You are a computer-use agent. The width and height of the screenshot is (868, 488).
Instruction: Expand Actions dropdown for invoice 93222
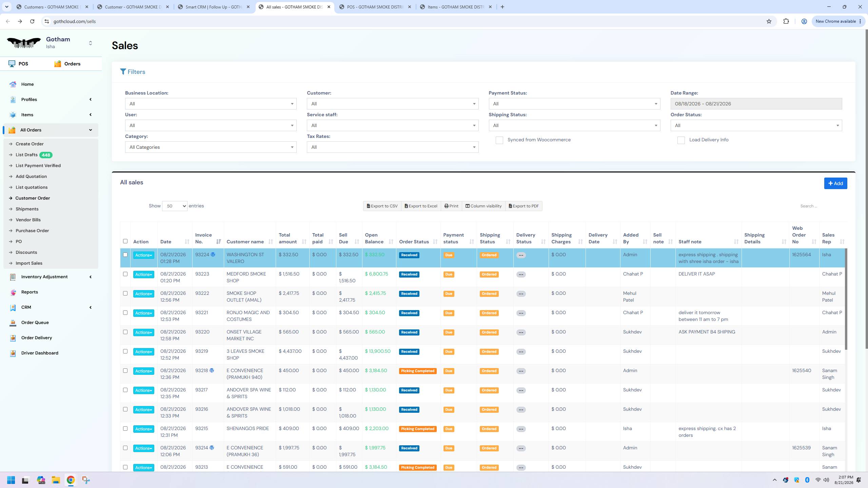pyautogui.click(x=143, y=294)
